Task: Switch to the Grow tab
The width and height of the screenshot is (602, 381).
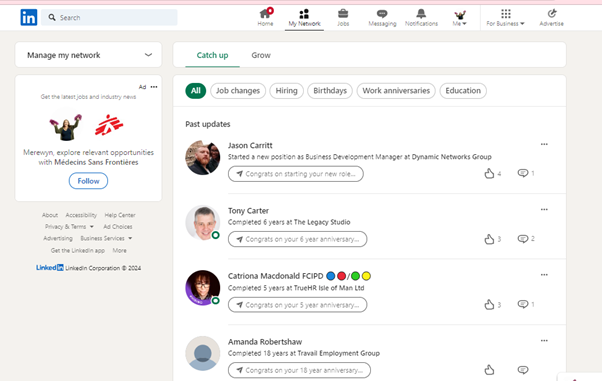Action: [x=261, y=55]
